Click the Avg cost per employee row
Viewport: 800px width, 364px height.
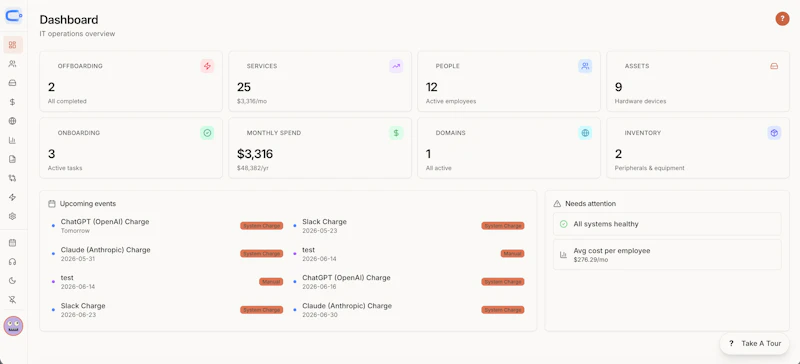click(x=667, y=255)
